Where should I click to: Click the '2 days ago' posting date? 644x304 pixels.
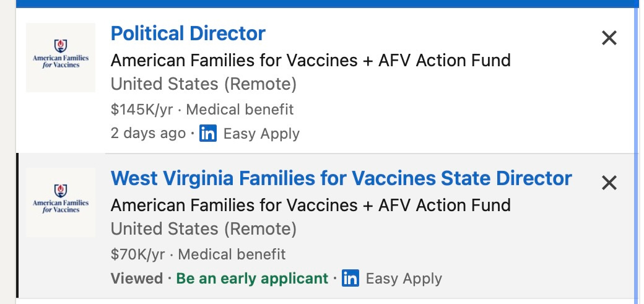[x=148, y=133]
